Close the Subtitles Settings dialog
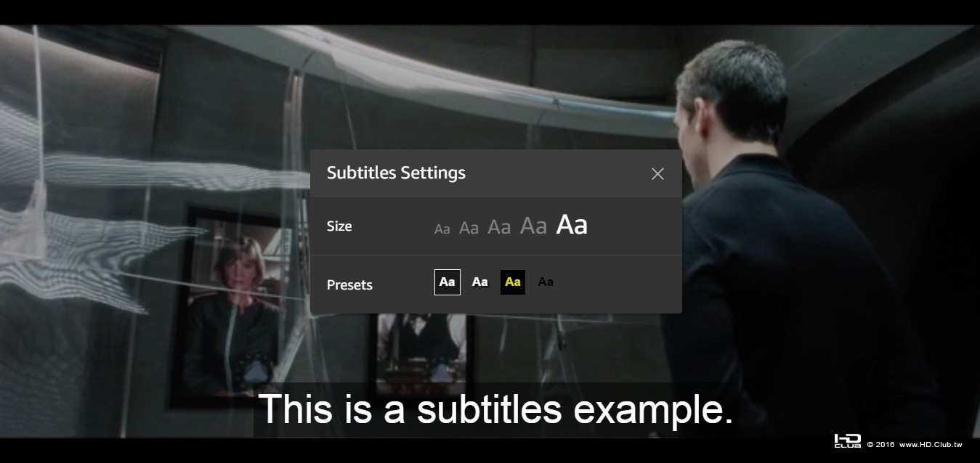Viewport: 980px width, 463px height. (657, 173)
